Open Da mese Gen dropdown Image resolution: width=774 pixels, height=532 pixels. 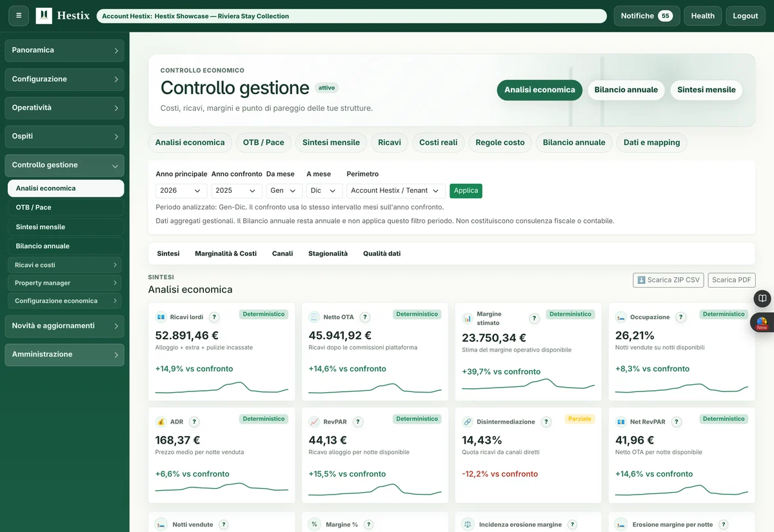pos(284,191)
